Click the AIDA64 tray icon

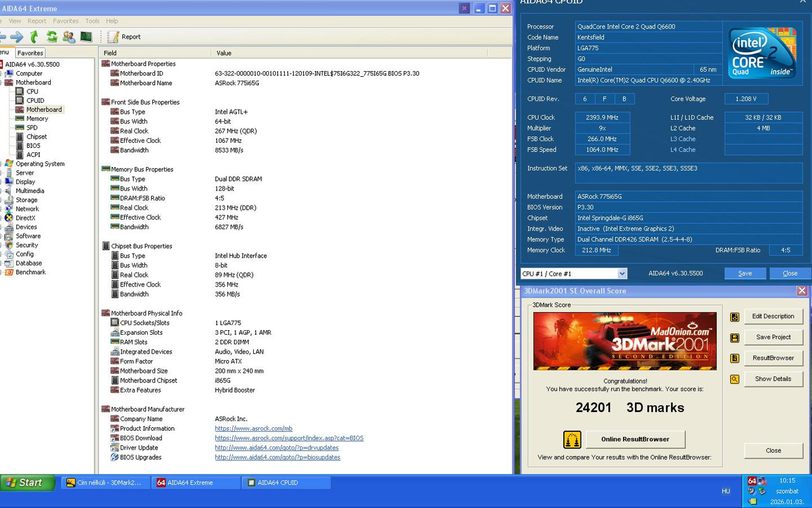point(752,481)
